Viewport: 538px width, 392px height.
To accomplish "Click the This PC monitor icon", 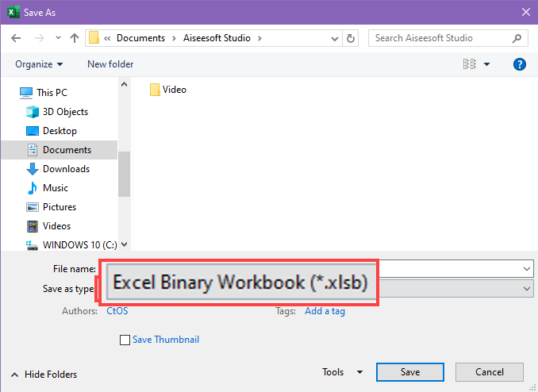I will click(x=26, y=93).
